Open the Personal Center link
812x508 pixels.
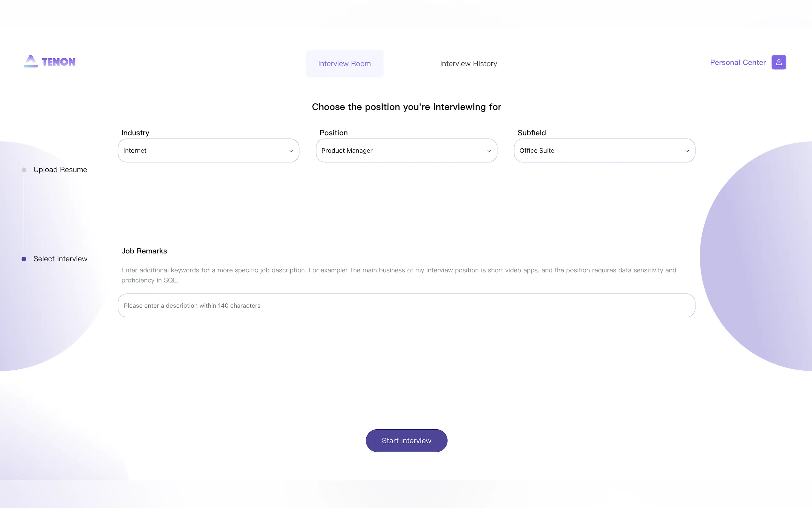pyautogui.click(x=738, y=62)
